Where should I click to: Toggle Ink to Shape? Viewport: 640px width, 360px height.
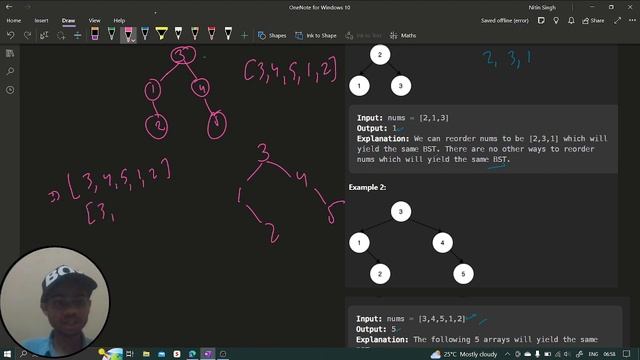click(316, 36)
